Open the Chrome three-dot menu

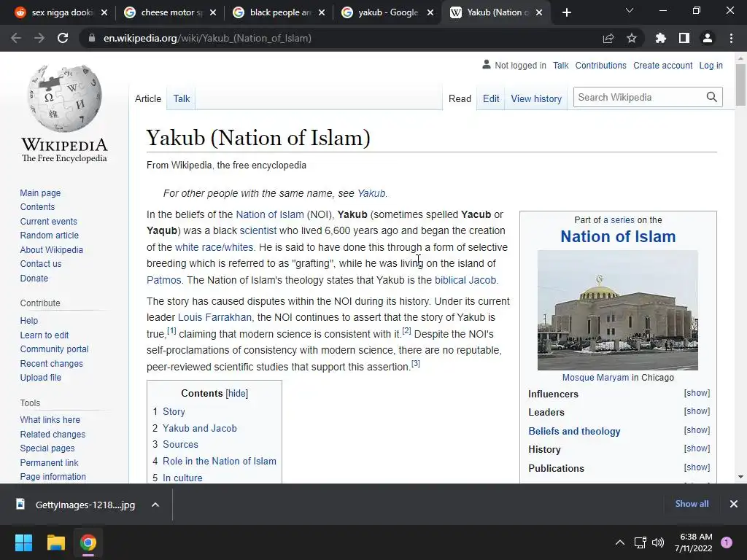point(731,38)
